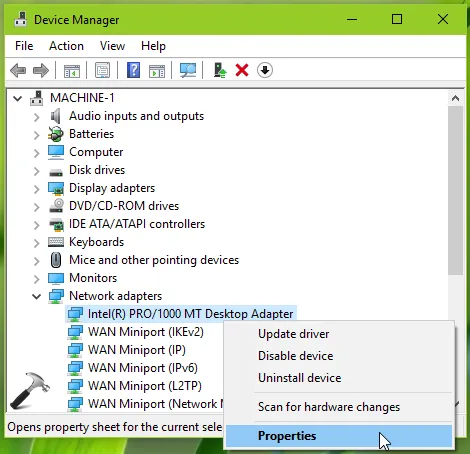Click the disable device down-arrow icon
The height and width of the screenshot is (454, 470).
(x=265, y=70)
